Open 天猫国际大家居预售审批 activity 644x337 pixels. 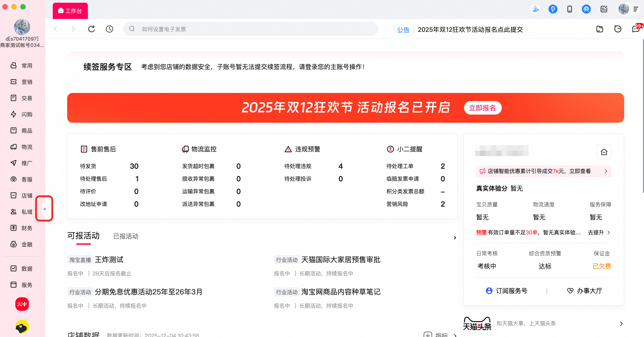(x=341, y=260)
